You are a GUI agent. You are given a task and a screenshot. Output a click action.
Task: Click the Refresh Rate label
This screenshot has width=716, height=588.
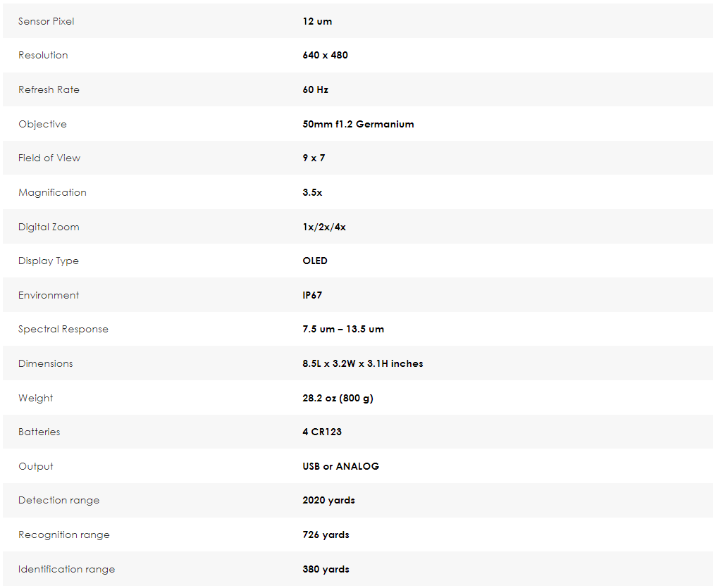pyautogui.click(x=49, y=90)
